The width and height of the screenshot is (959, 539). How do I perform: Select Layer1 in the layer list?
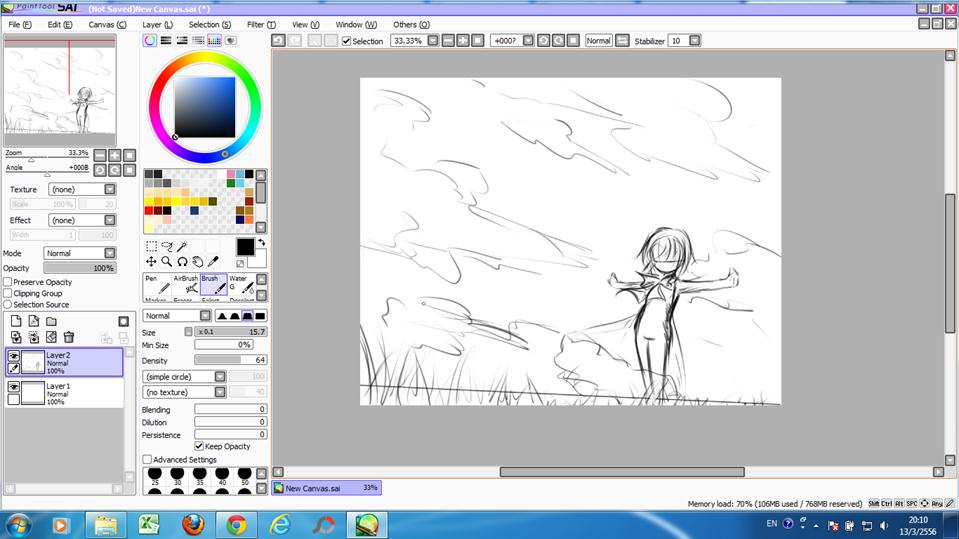click(x=64, y=393)
